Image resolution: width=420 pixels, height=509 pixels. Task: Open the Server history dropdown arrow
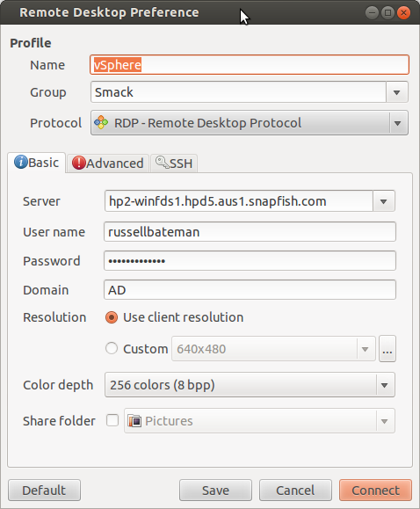tap(384, 201)
